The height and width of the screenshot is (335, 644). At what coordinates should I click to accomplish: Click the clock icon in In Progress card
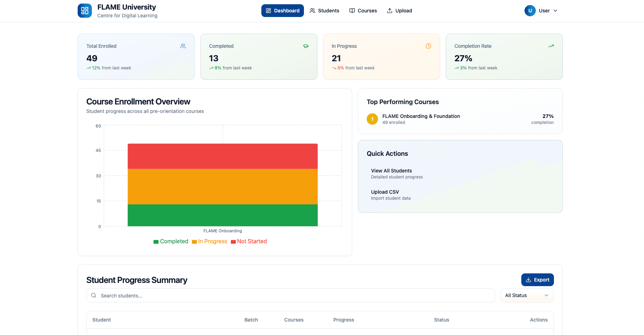pyautogui.click(x=428, y=46)
